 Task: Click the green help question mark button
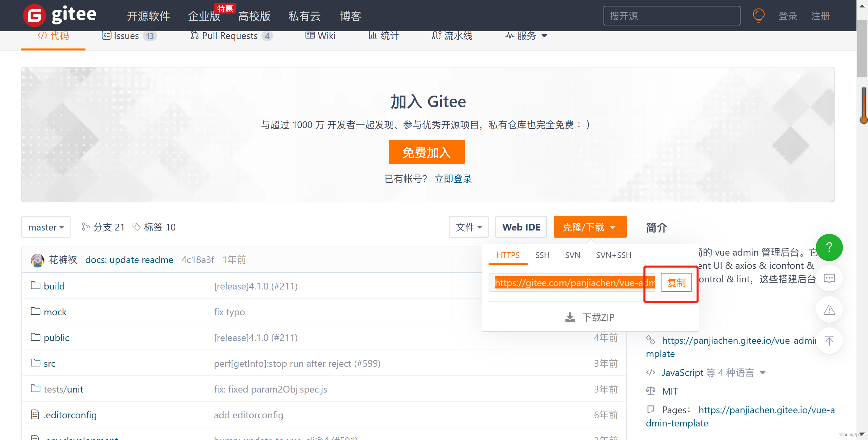829,247
